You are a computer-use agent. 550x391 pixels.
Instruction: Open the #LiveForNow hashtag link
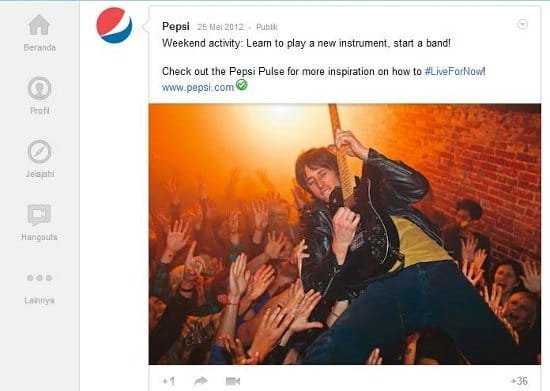455,72
